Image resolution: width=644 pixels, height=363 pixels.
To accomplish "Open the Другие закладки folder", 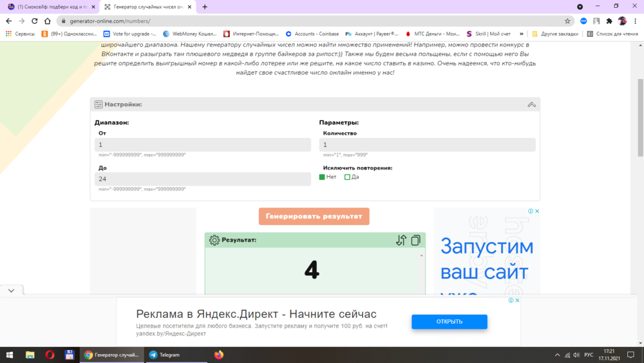I will coord(555,34).
